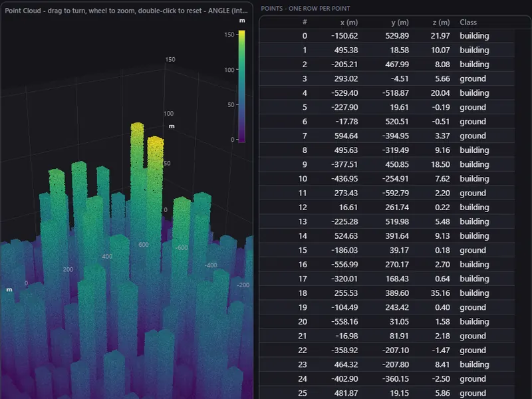This screenshot has height=399, width=532.
Task: Select y value -394.95 in row 7
Action: click(396, 136)
